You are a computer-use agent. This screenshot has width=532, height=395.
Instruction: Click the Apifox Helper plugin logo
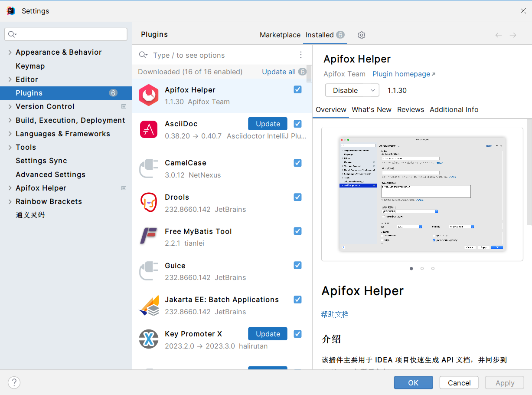click(149, 95)
